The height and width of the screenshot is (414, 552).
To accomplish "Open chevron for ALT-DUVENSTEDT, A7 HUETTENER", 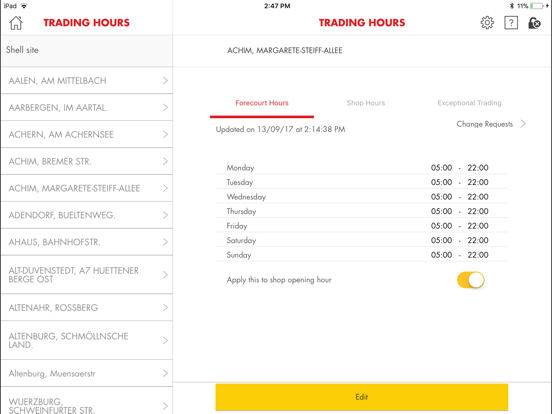I will pyautogui.click(x=165, y=275).
